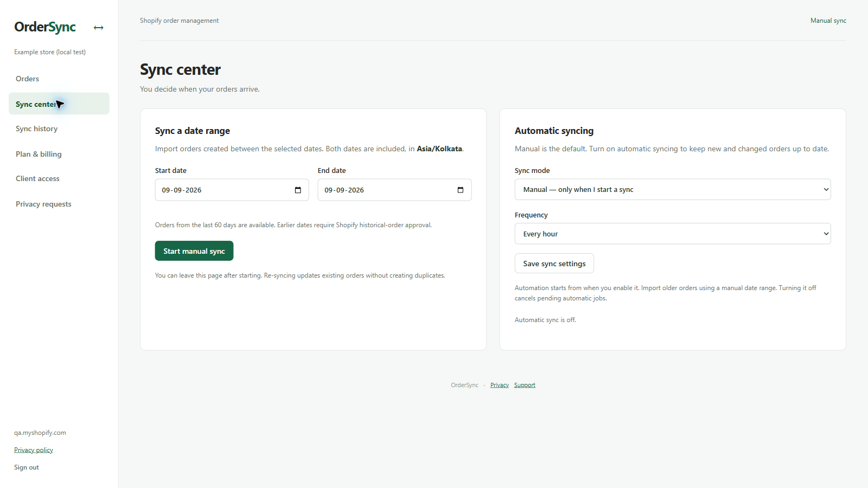This screenshot has width=868, height=488.
Task: Click inside the End date field
Action: click(x=394, y=190)
